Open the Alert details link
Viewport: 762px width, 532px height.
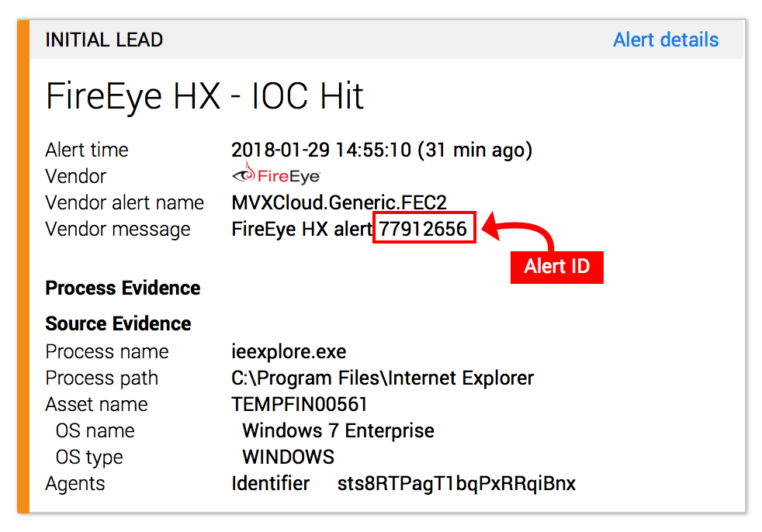[665, 40]
